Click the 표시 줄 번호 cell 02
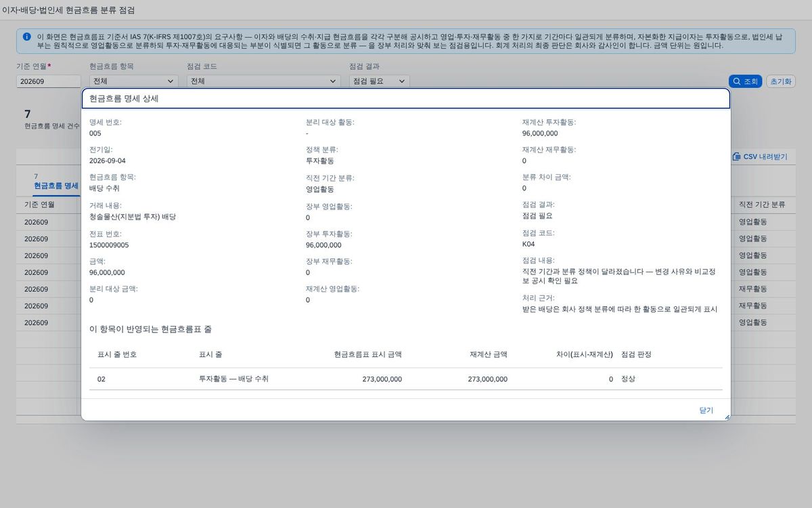 point(101,379)
